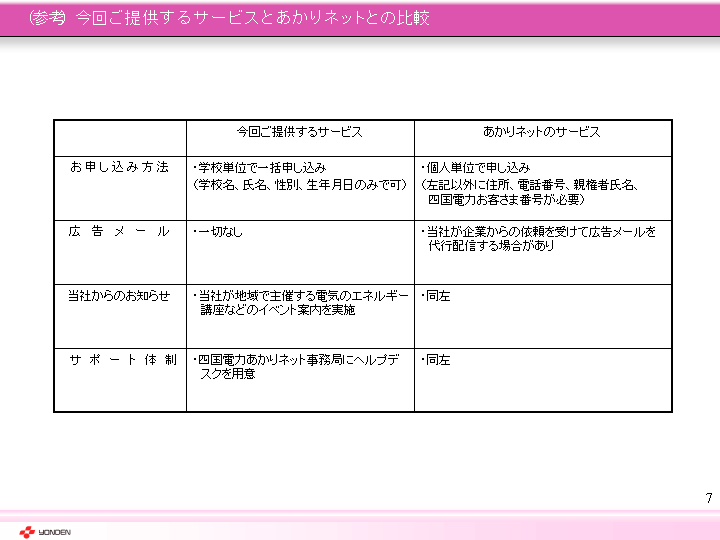Click the text スクを用意
720x540 pixels.
click(x=227, y=374)
